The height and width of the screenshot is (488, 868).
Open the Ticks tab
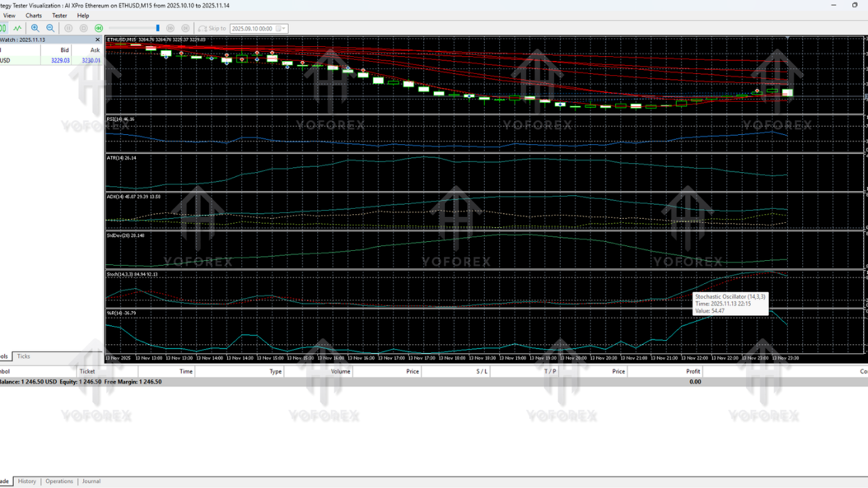coord(23,356)
